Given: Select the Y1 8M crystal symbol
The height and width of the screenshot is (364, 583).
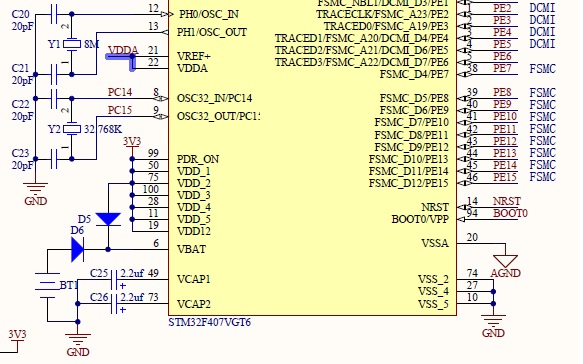Looking at the screenshot, I should (72, 44).
